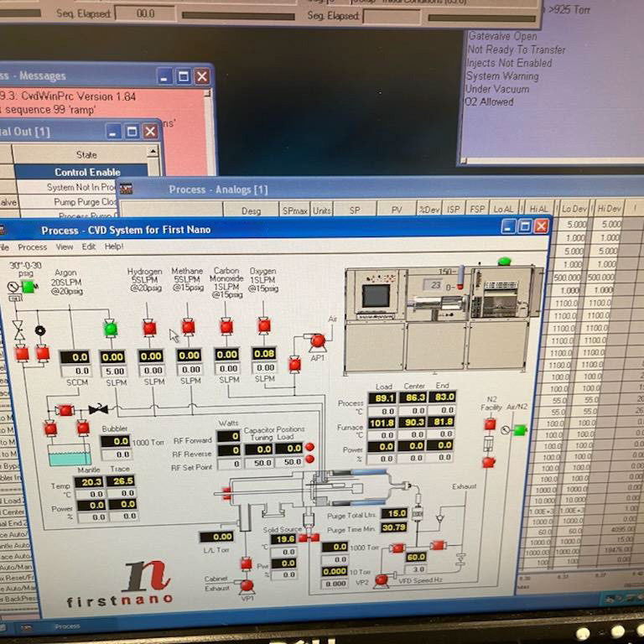Click the Mantle Temp 20.3 readout
This screenshot has height=644, width=644.
pos(89,482)
